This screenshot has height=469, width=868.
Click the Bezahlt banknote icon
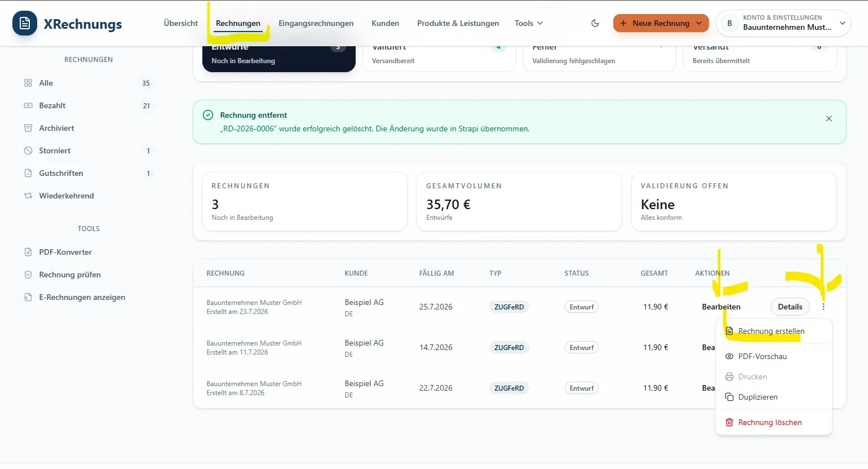coord(28,105)
